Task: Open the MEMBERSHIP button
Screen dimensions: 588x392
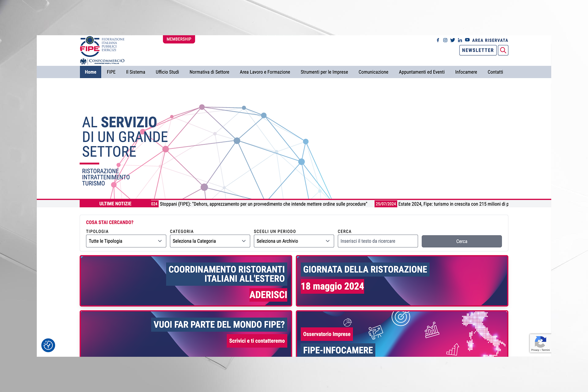Action: 179,39
